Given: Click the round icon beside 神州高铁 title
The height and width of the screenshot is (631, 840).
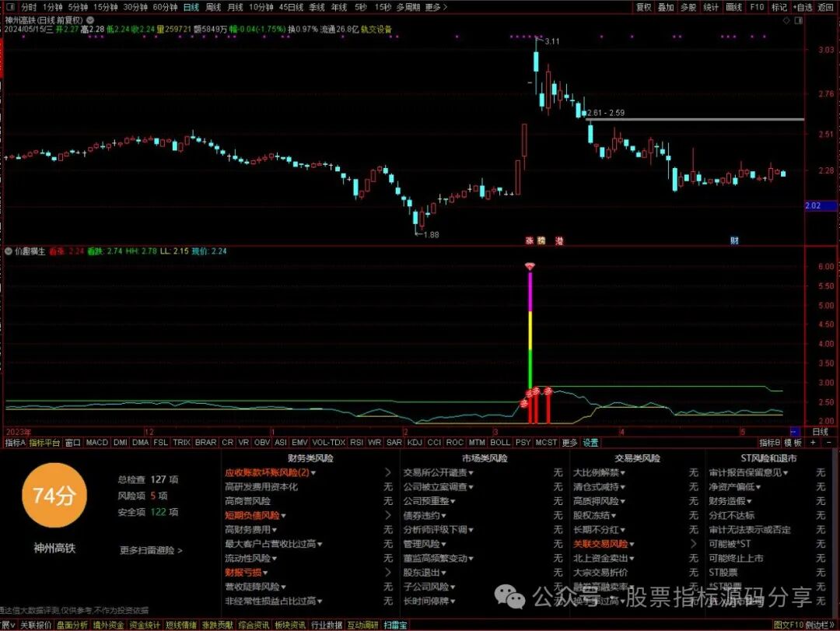Looking at the screenshot, I should tap(90, 19).
